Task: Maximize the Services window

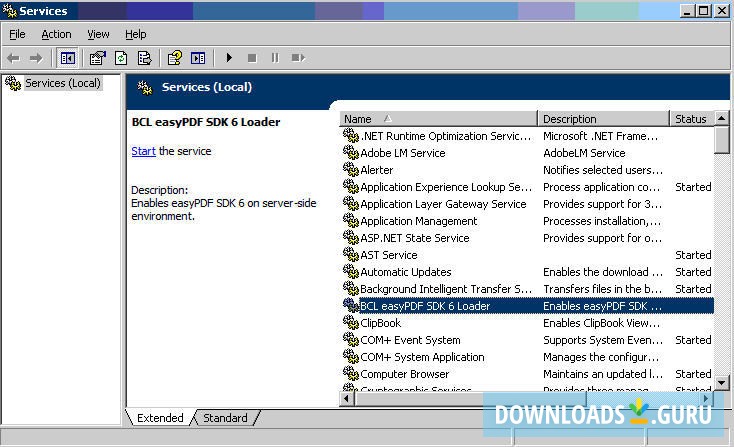Action: pyautogui.click(x=704, y=10)
